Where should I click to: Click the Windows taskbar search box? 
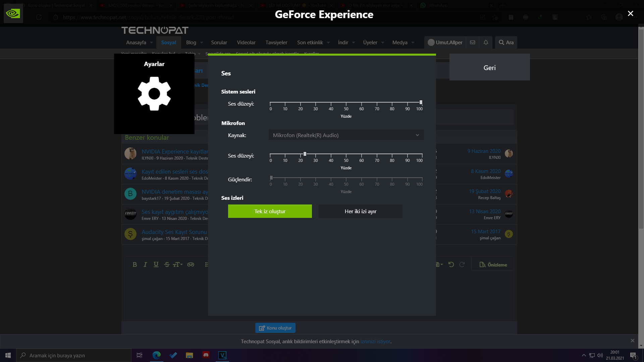74,355
